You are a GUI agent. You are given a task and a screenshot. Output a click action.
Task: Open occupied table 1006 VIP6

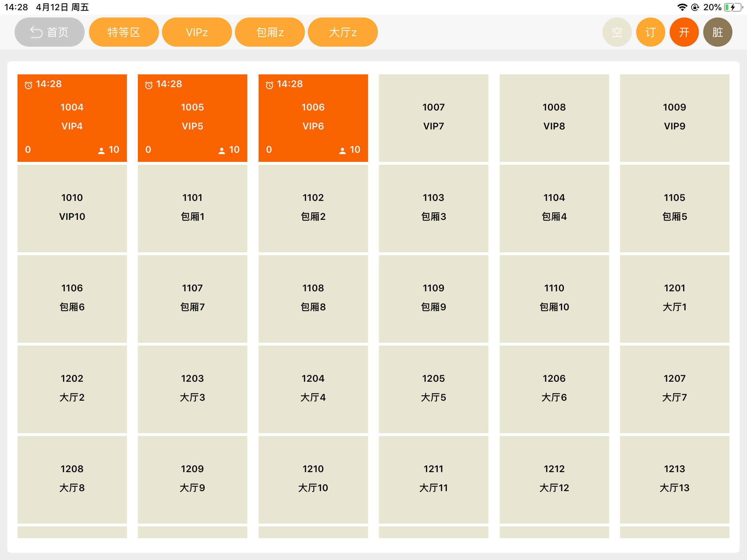(313, 117)
